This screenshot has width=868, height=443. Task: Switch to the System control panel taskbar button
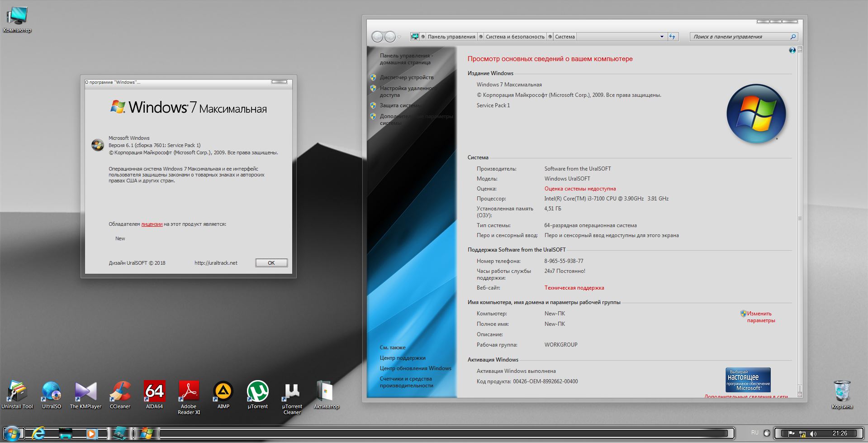click(x=120, y=433)
